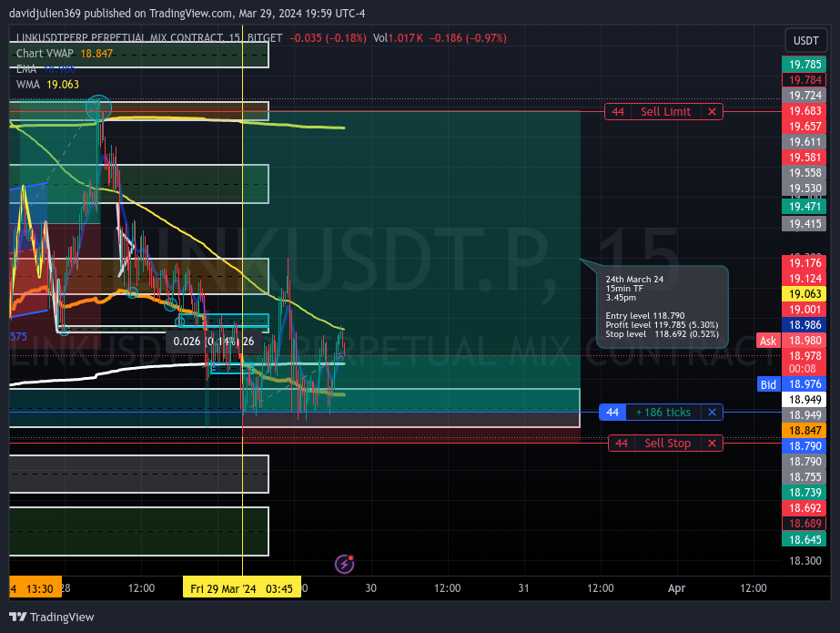Click the orange 18.847 VWAP price label
Screen dimensions: 840x633
click(x=805, y=431)
